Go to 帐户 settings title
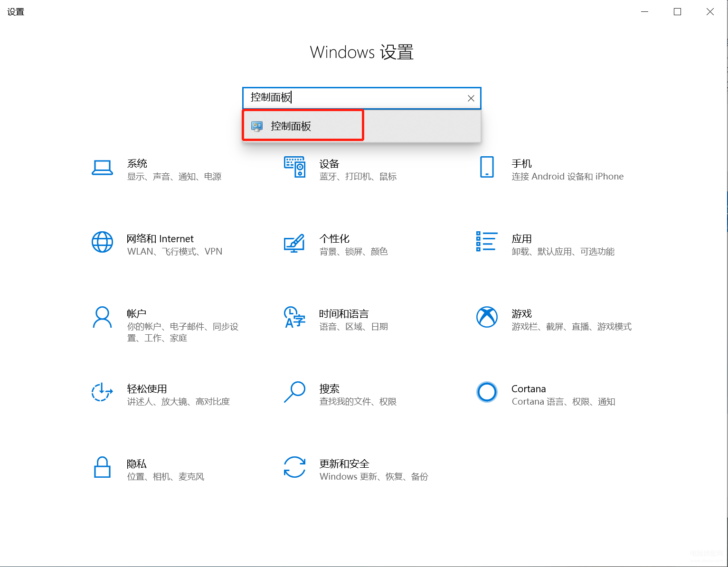 pos(136,313)
